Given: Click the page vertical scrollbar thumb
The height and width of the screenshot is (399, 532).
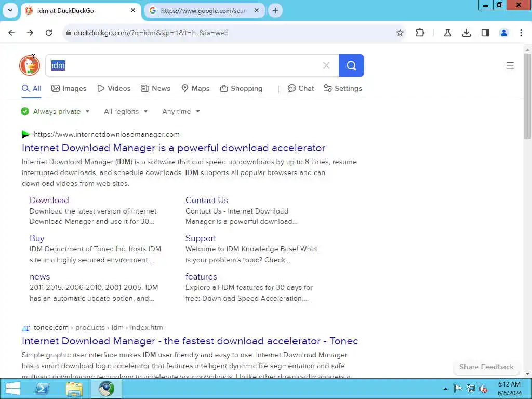Looking at the screenshot, I should pyautogui.click(x=527, y=96).
